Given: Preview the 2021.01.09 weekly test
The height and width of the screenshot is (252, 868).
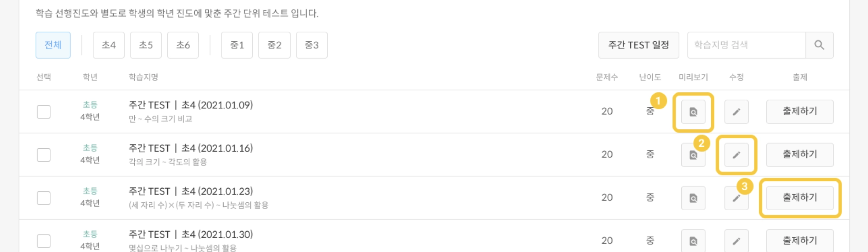Looking at the screenshot, I should click(693, 112).
